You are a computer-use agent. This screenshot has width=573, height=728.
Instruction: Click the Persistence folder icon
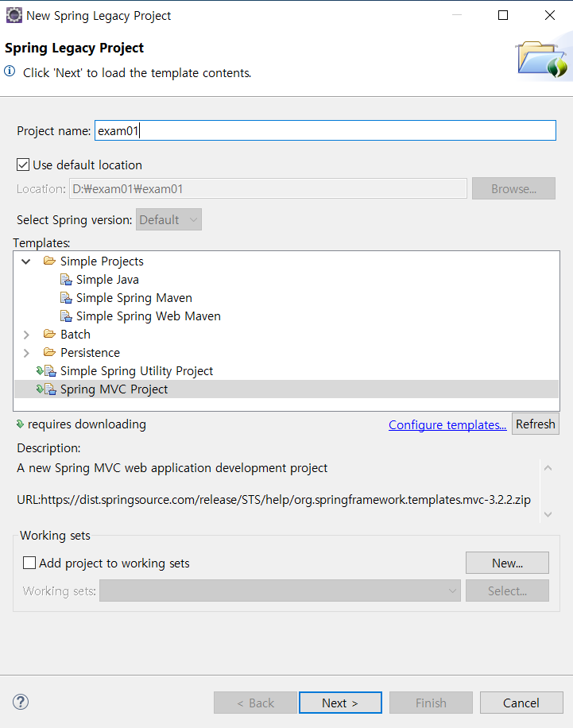(49, 352)
